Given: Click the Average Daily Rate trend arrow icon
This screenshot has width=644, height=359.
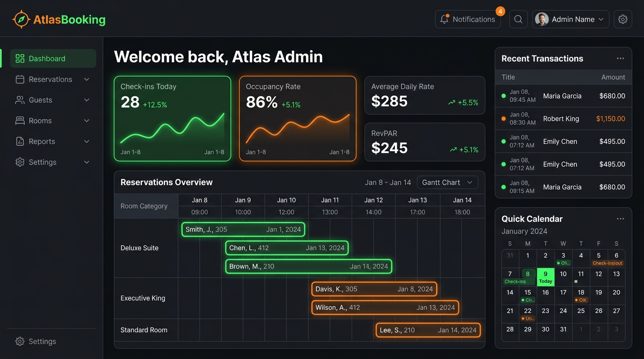Looking at the screenshot, I should pyautogui.click(x=452, y=102).
